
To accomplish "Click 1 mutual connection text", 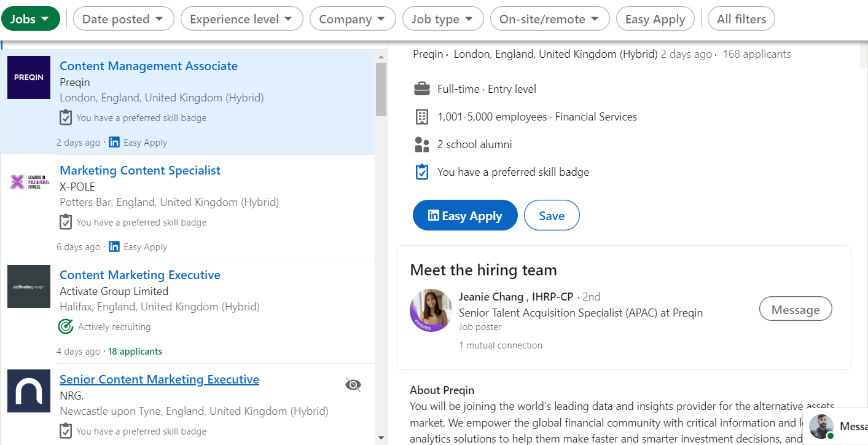I will coord(501,345).
